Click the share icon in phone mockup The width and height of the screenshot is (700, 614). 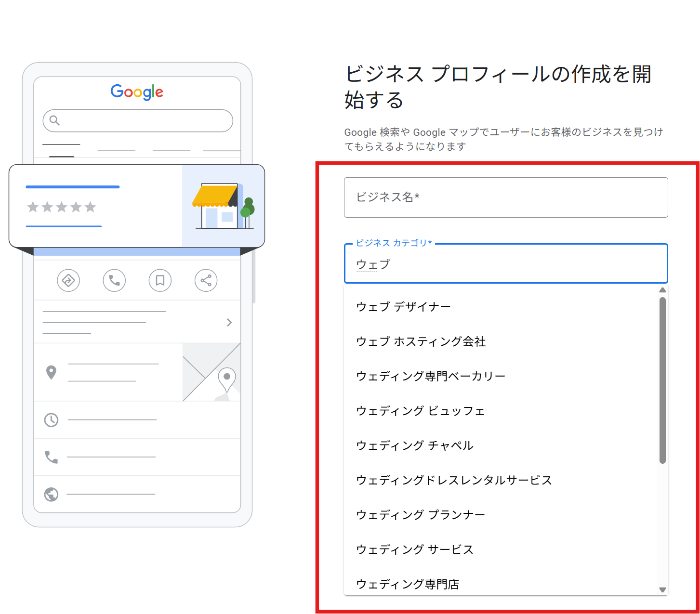click(206, 280)
